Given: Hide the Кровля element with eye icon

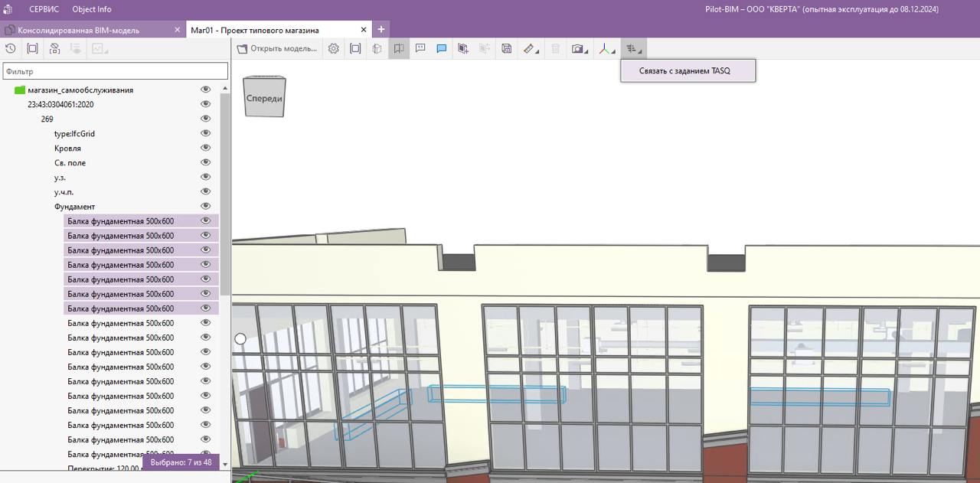Looking at the screenshot, I should [x=205, y=148].
